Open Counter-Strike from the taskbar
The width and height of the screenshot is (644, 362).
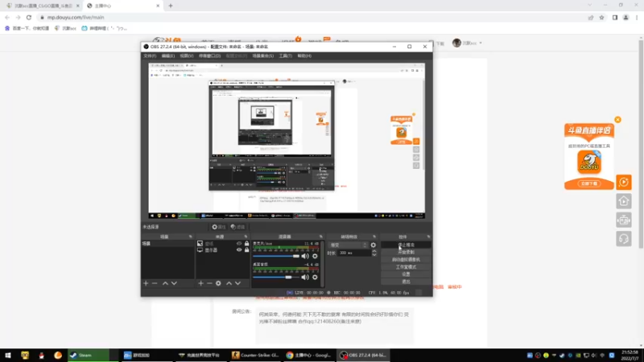(x=255, y=355)
